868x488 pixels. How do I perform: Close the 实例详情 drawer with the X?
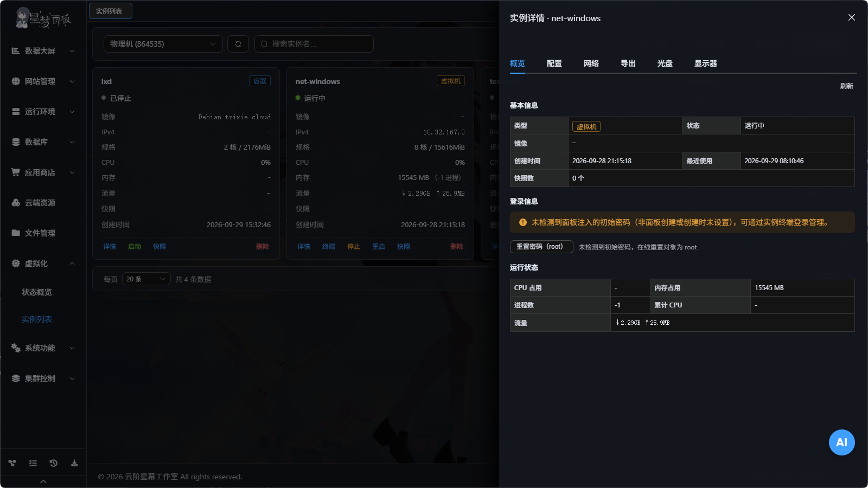(852, 17)
